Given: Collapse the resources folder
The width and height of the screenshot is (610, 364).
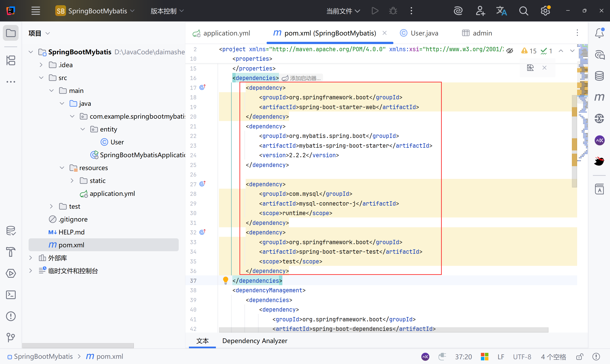Looking at the screenshot, I should (62, 168).
